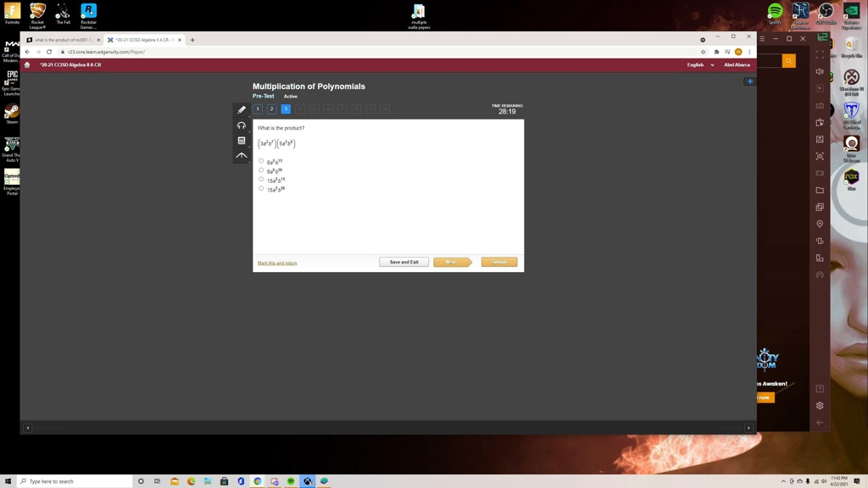This screenshot has width=868, height=488.
Task: Click the Save and Exit button
Action: [x=403, y=262]
